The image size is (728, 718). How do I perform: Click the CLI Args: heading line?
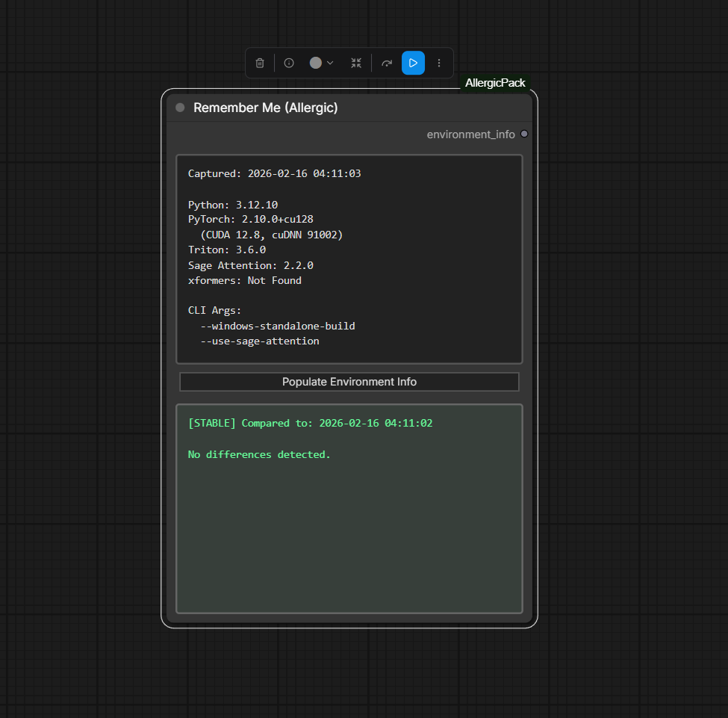pos(214,310)
